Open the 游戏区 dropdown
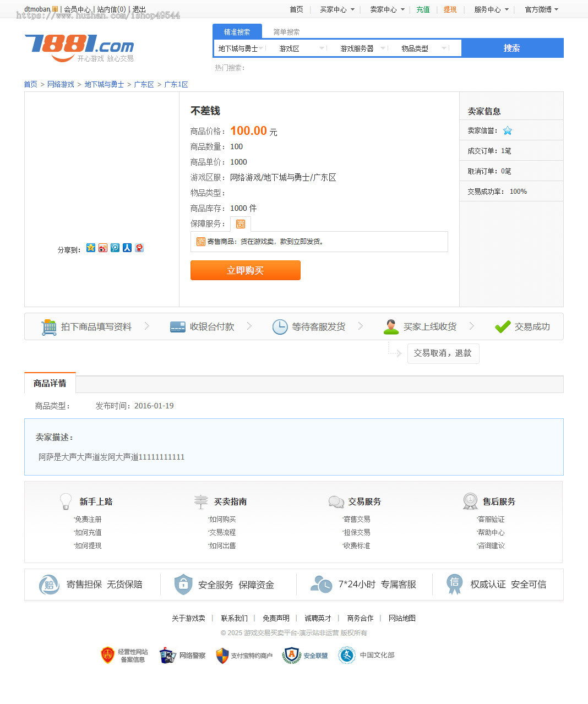Image resolution: width=588 pixels, height=704 pixels. 302,48
